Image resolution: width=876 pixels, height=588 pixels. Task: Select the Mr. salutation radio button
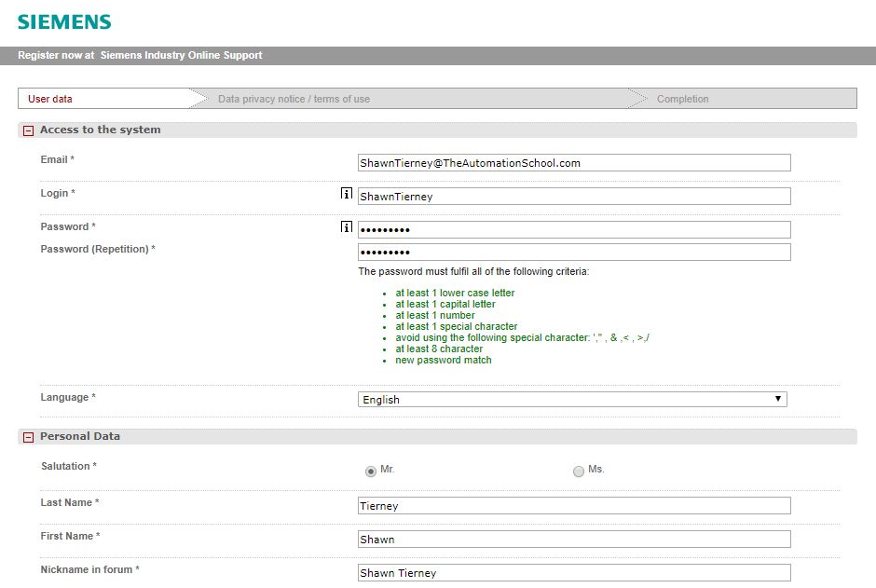(x=371, y=472)
